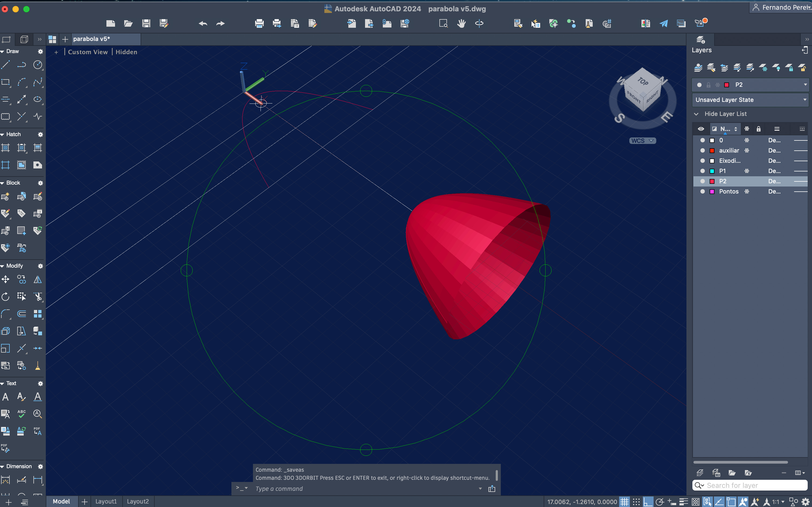Select the Rectangle draw tool

6,82
